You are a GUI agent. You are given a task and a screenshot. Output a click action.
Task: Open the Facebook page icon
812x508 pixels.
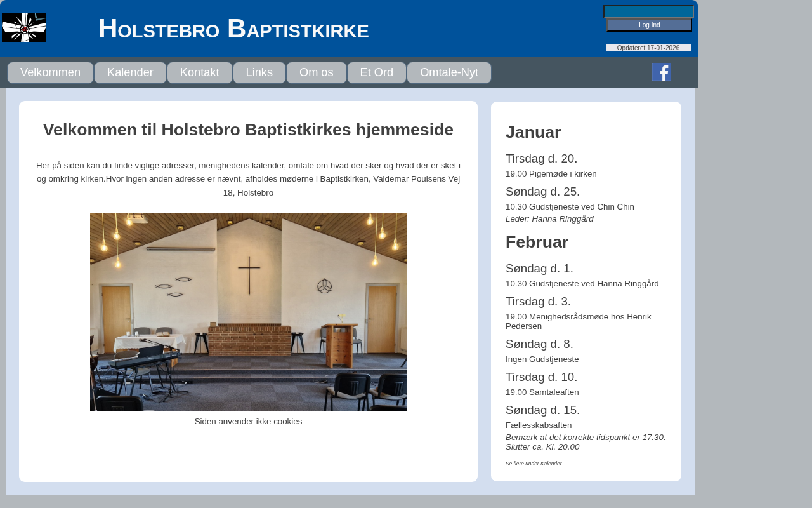(x=662, y=72)
